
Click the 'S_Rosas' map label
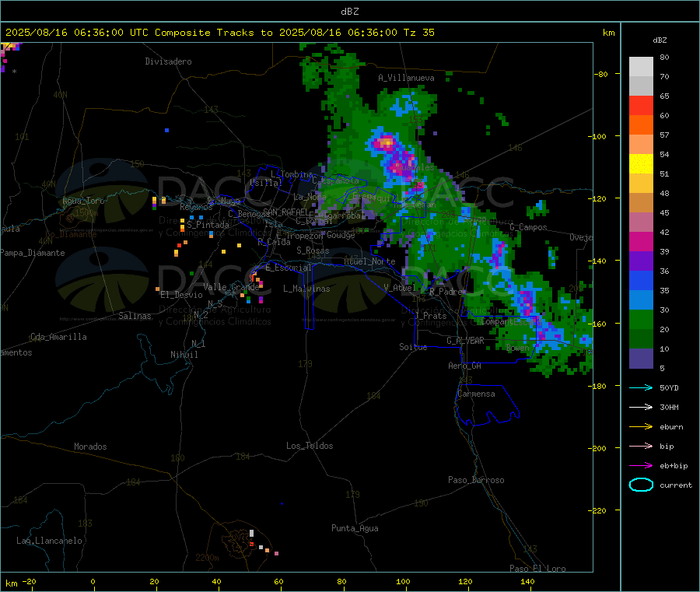point(313,250)
